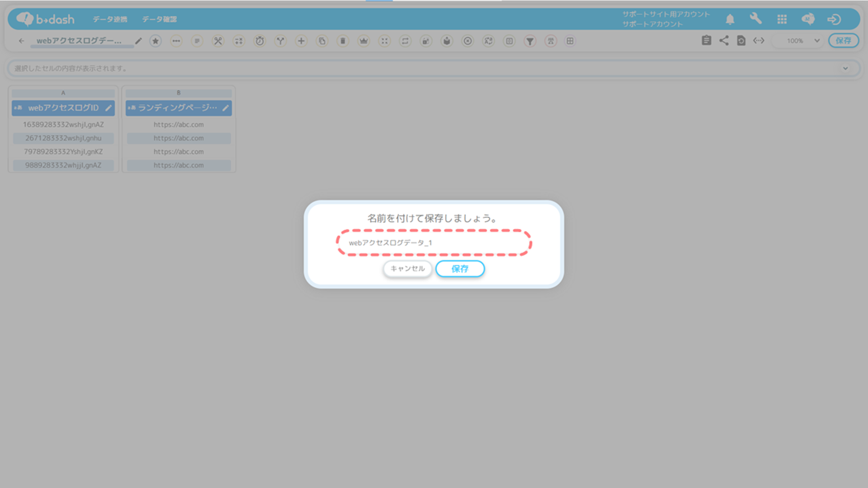Click the character convert toolbar icon
This screenshot has height=488, width=868.
click(488, 41)
